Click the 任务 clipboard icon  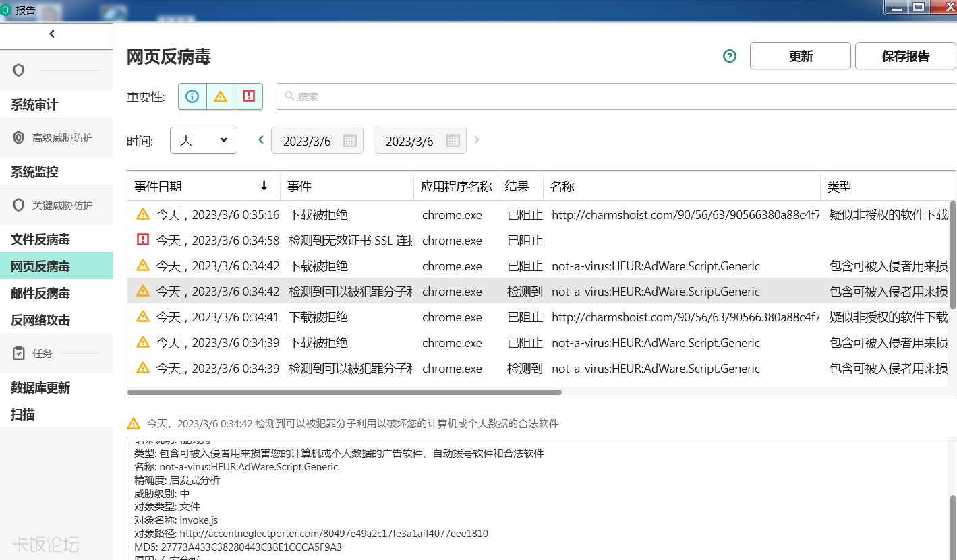coord(19,353)
